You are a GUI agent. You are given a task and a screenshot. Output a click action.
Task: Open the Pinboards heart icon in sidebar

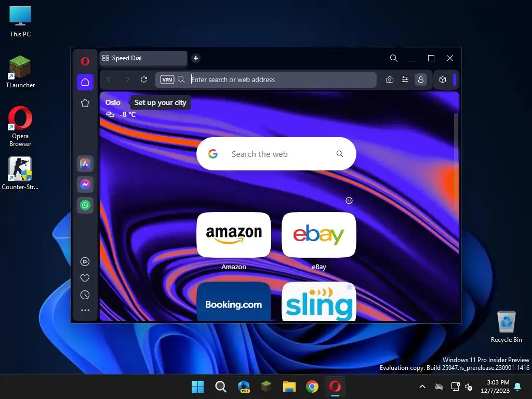(x=85, y=278)
